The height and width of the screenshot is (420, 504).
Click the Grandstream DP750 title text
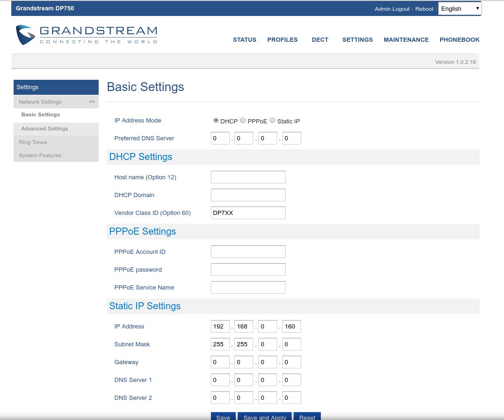tap(45, 8)
